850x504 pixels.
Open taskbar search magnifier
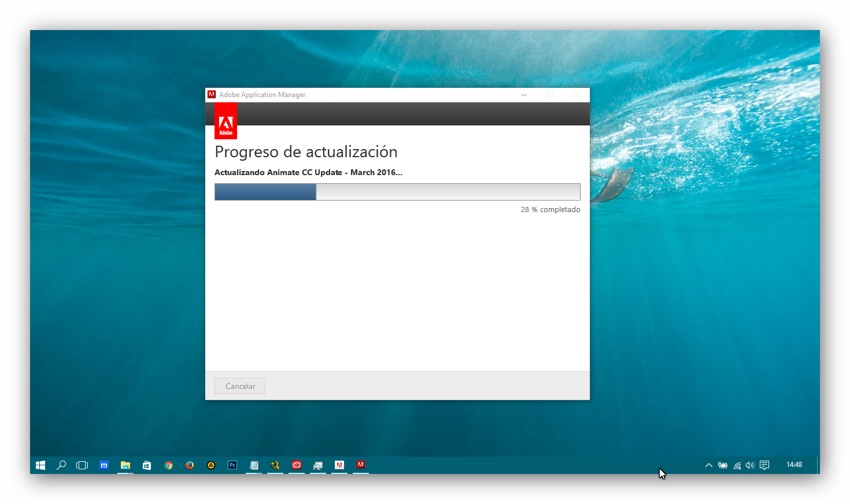coord(61,465)
